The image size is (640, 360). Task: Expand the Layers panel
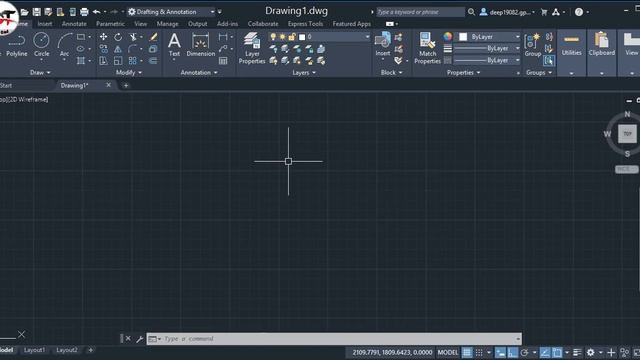[304, 73]
